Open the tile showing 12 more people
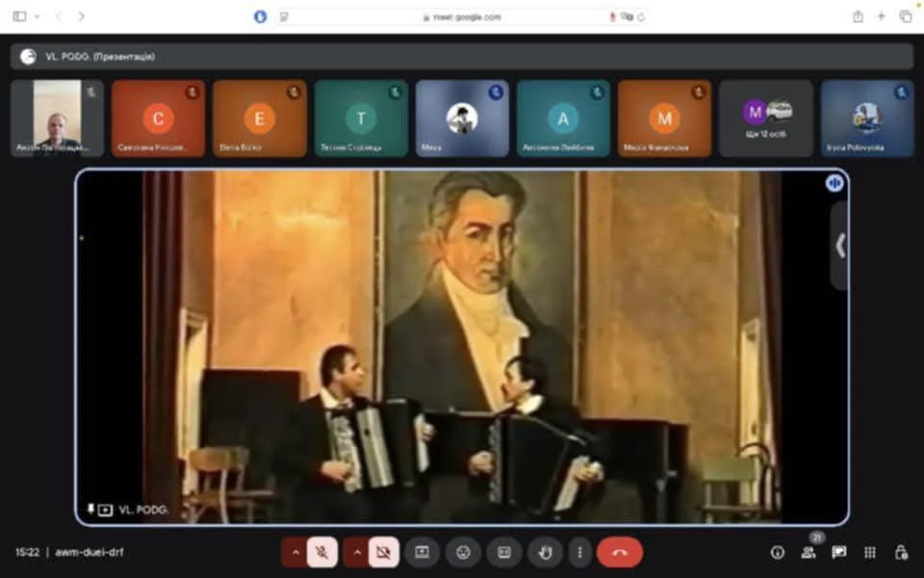 click(x=766, y=118)
